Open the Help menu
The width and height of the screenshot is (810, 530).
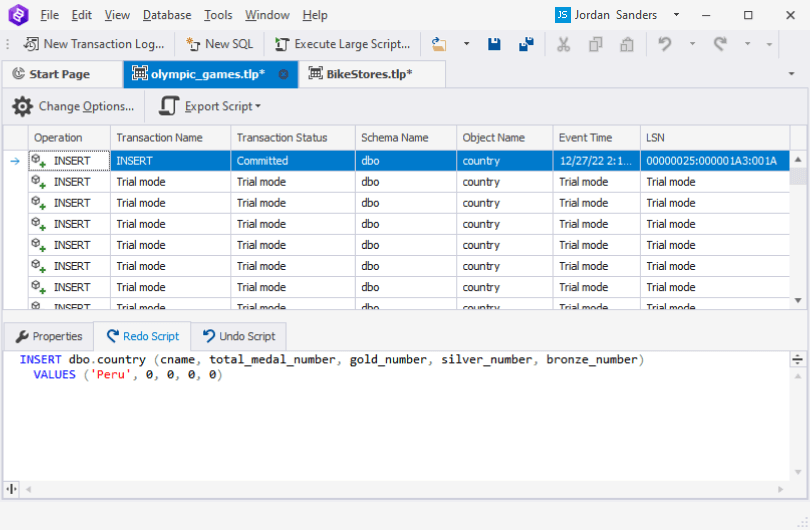315,15
